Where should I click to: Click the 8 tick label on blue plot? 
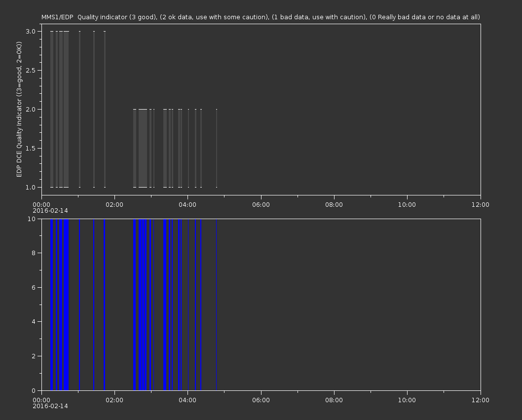[34, 253]
